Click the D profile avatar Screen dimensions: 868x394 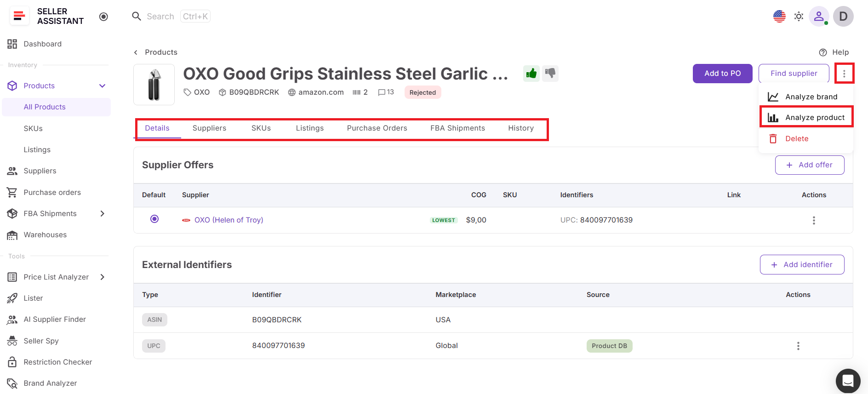click(843, 17)
